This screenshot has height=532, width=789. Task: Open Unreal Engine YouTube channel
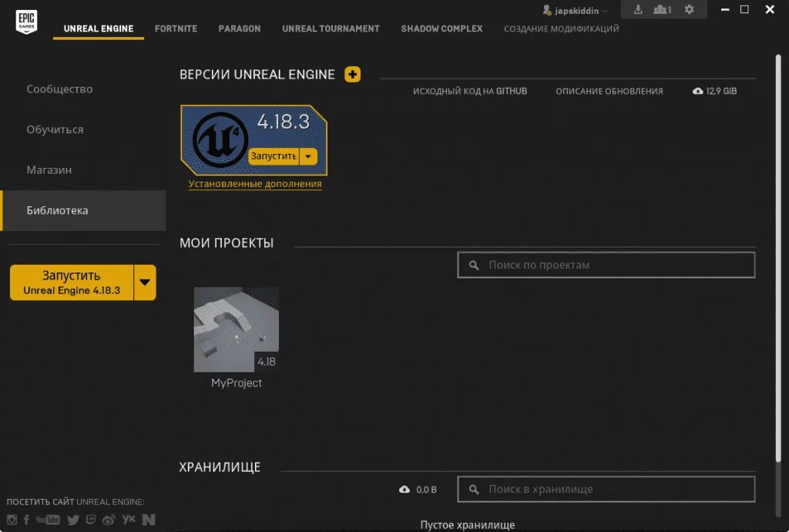click(x=47, y=520)
